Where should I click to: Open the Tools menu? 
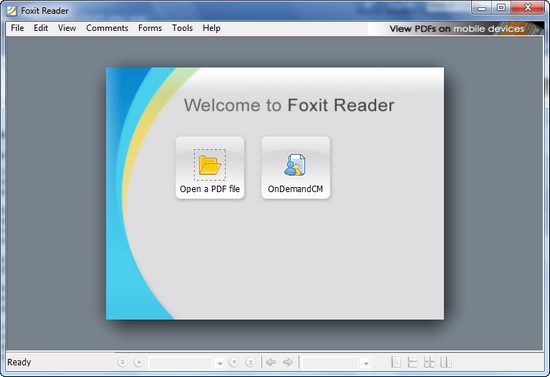(x=182, y=28)
